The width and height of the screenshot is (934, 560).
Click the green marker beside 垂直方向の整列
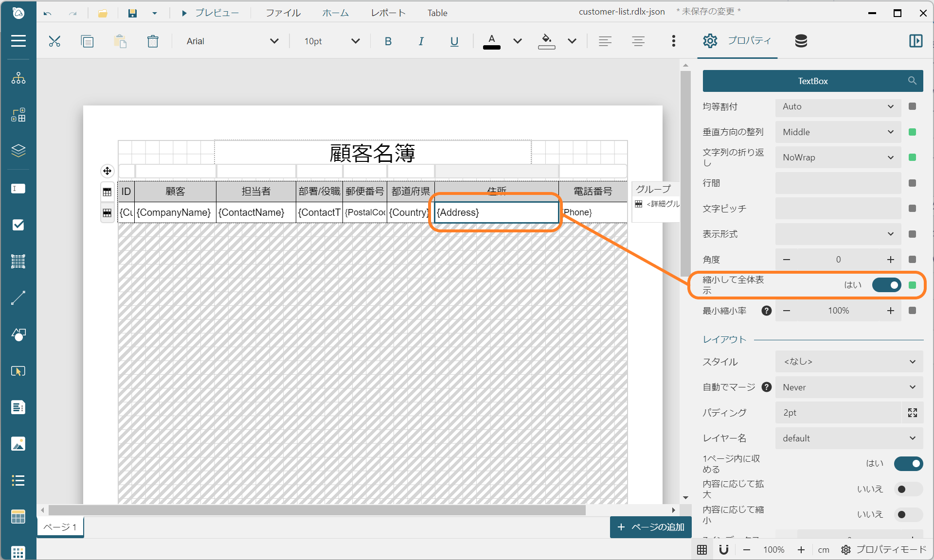(x=912, y=132)
